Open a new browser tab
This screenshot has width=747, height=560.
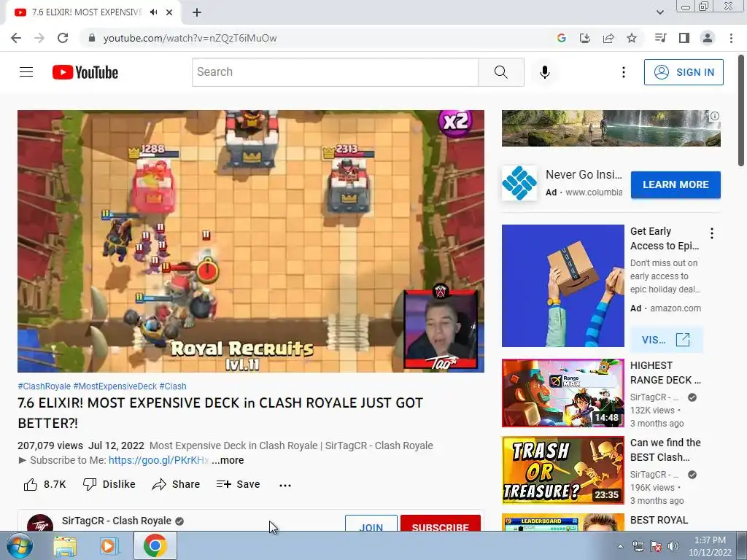pyautogui.click(x=197, y=12)
